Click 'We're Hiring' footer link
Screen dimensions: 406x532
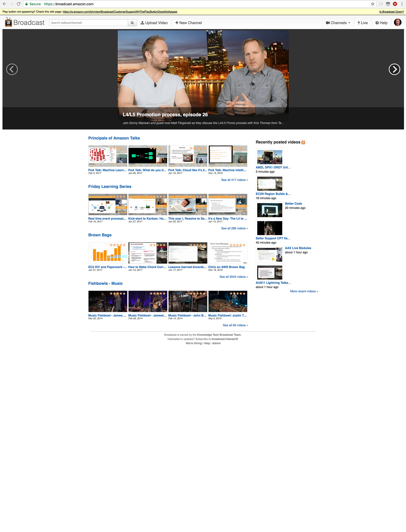coord(194,343)
